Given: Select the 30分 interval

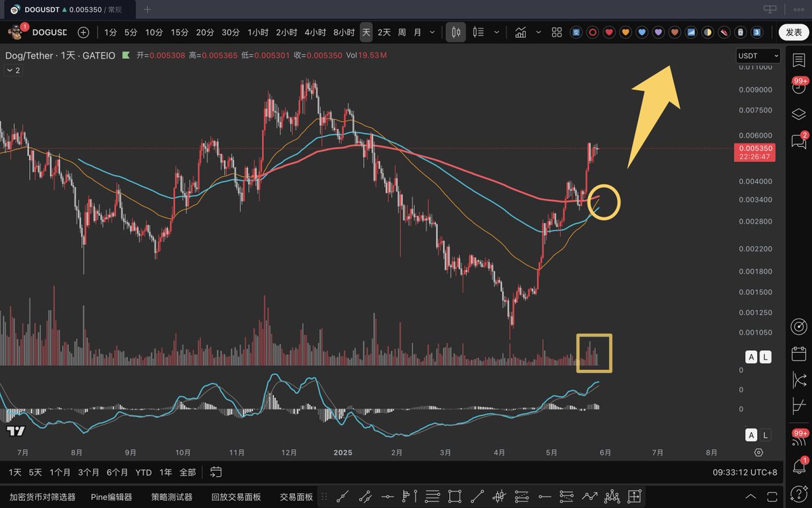Looking at the screenshot, I should pos(231,32).
